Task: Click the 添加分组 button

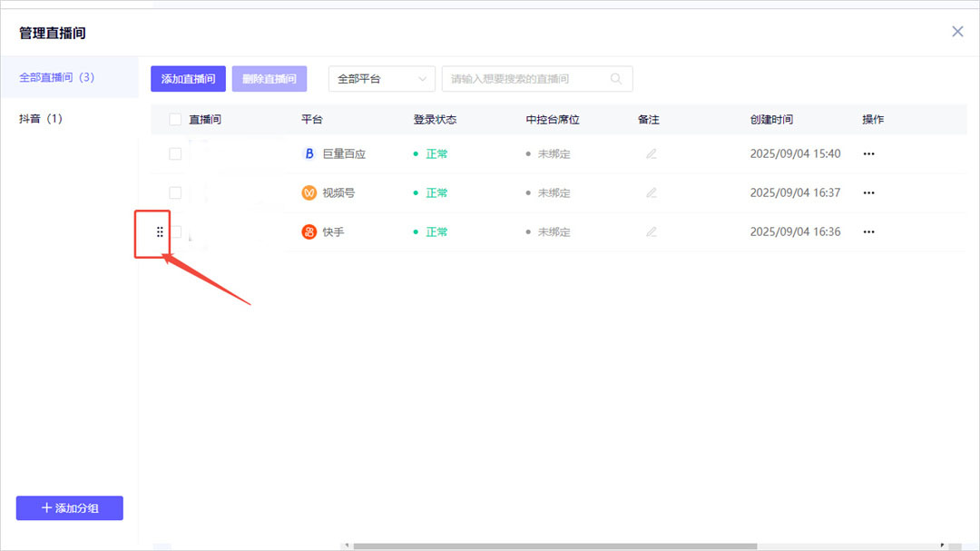Action: point(69,507)
